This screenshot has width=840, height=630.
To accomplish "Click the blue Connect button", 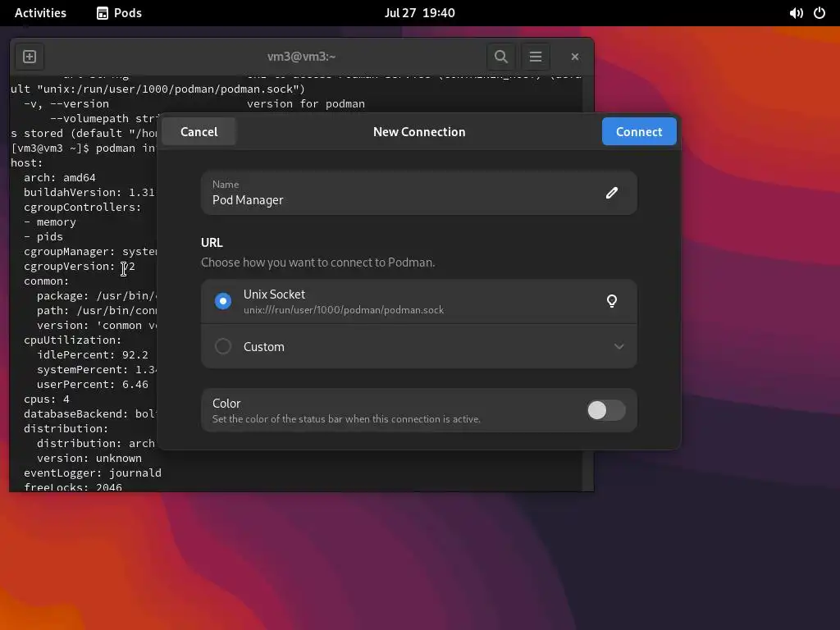I will tap(639, 132).
